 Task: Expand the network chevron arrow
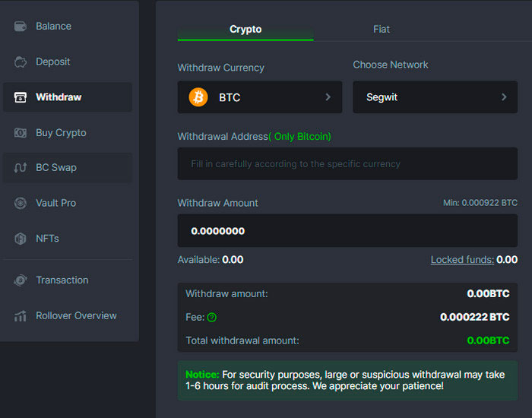click(x=504, y=97)
